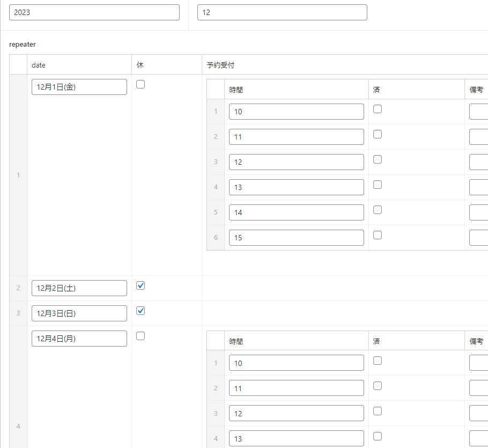This screenshot has width=488, height=448.
Task: Click the row handle number 3 for 12月3日(日)
Action: click(x=18, y=313)
